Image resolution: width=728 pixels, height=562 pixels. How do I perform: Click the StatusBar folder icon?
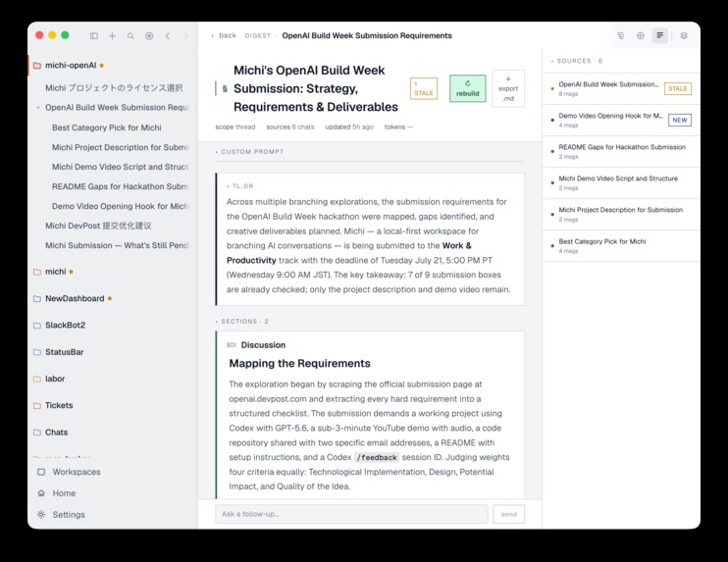pos(37,352)
